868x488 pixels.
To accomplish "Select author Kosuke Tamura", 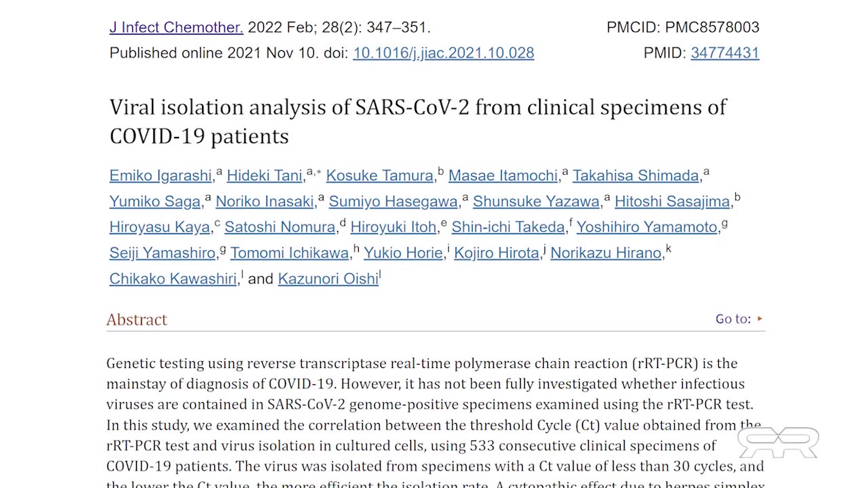I will coord(379,176).
